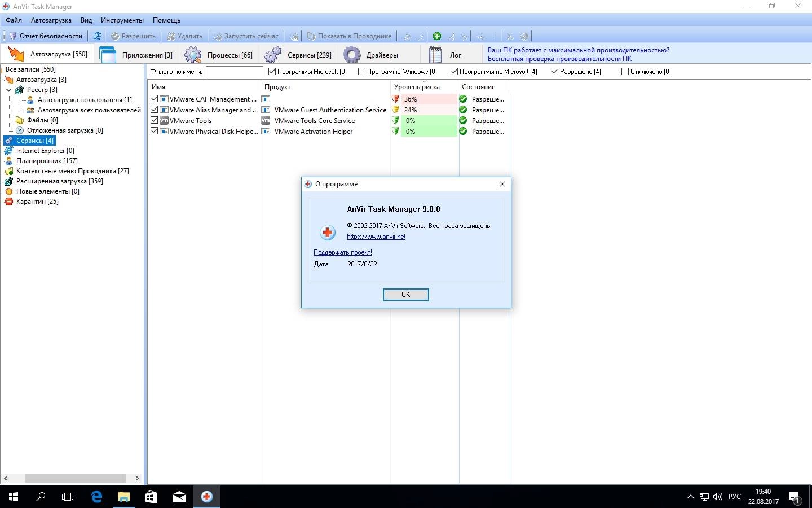812x508 pixels.
Task: Open the Лог tab
Action: point(451,55)
